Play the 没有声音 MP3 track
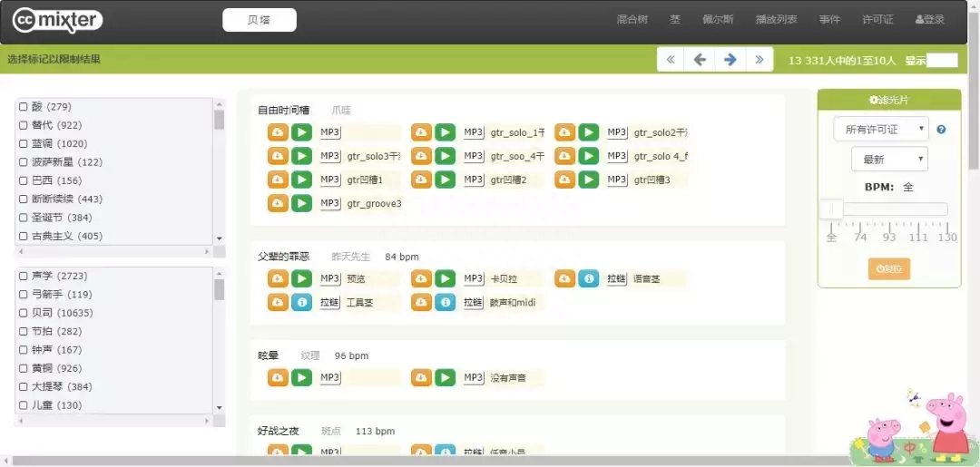 (445, 378)
